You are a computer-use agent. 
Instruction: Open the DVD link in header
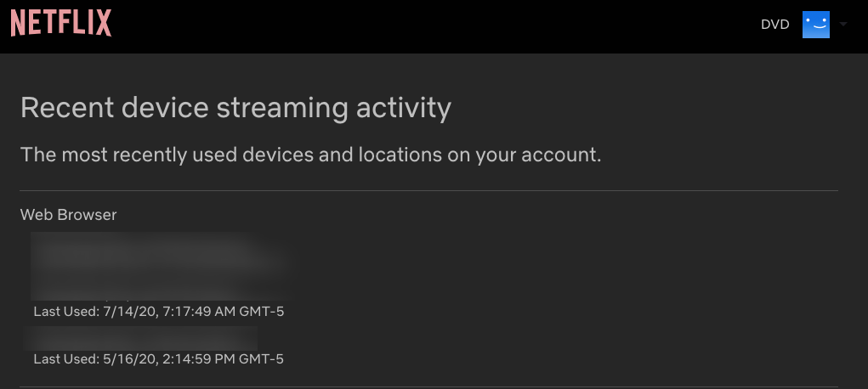774,25
